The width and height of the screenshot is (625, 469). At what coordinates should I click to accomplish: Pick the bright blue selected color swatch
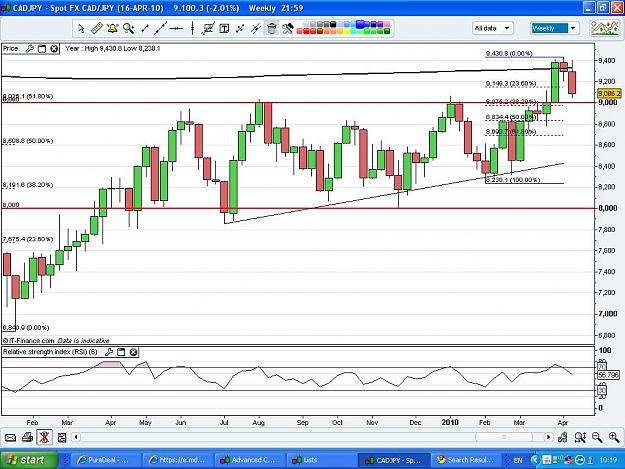tap(360, 24)
